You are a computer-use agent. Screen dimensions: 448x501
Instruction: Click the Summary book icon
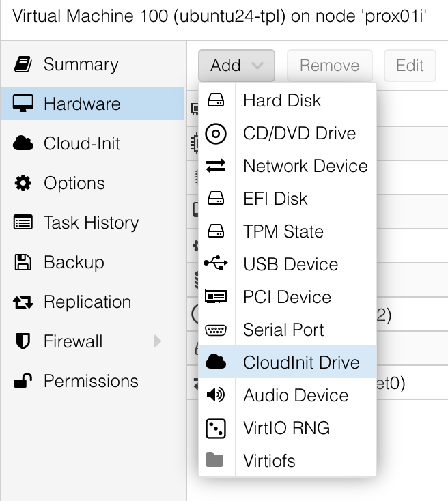23,64
